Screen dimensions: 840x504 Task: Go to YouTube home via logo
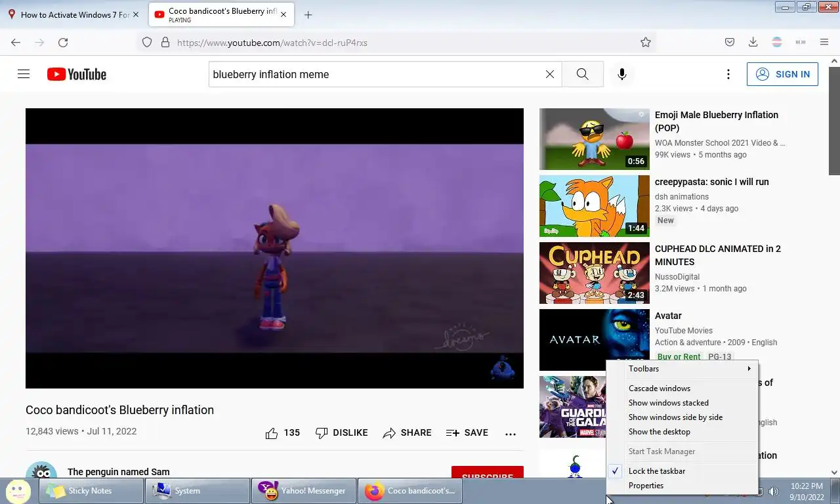click(x=77, y=74)
